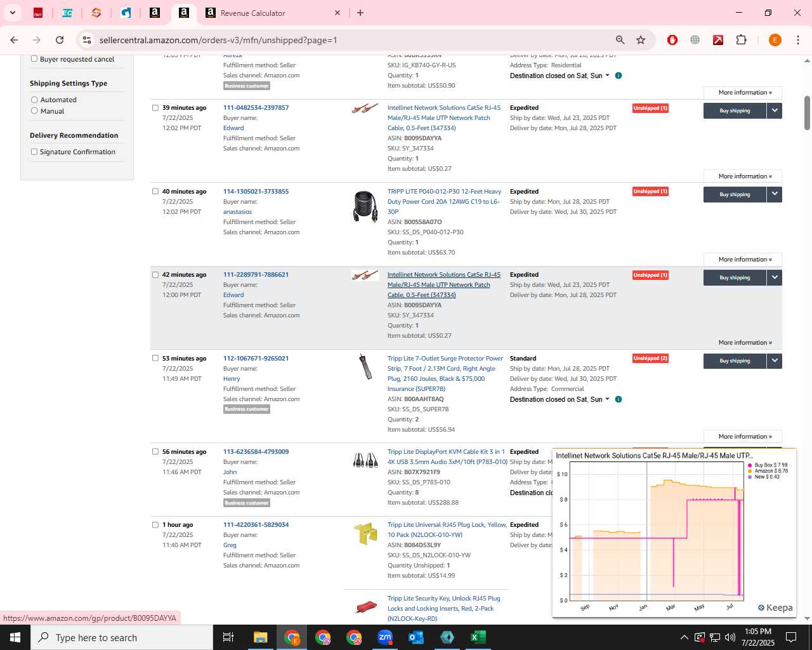Open the grey globe extension icon
812x650 pixels.
[x=695, y=40]
